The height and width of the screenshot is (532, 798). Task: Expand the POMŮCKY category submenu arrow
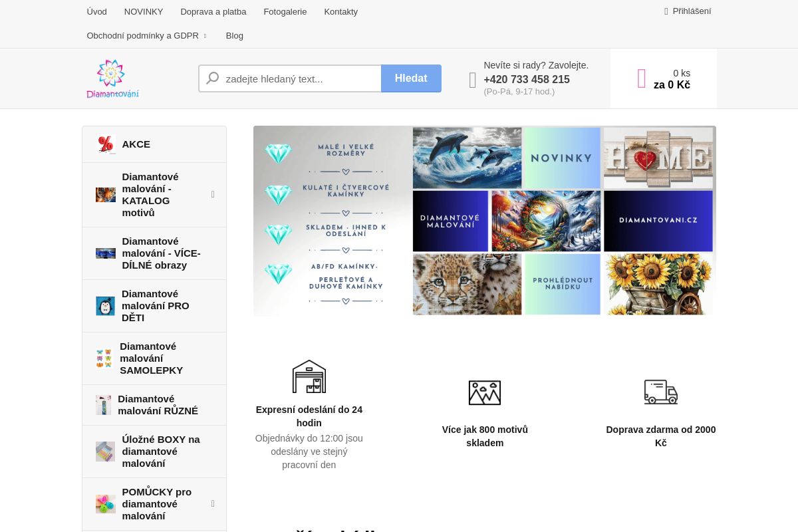(x=213, y=503)
